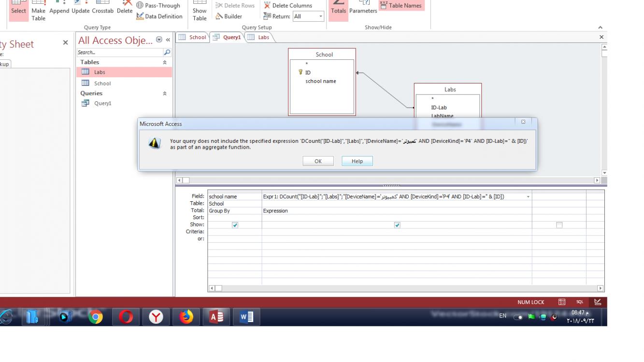Open the Data Definition query option

[159, 16]
